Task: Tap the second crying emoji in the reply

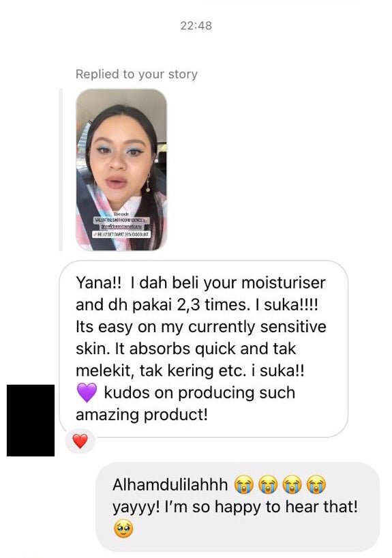Action: coord(268,485)
